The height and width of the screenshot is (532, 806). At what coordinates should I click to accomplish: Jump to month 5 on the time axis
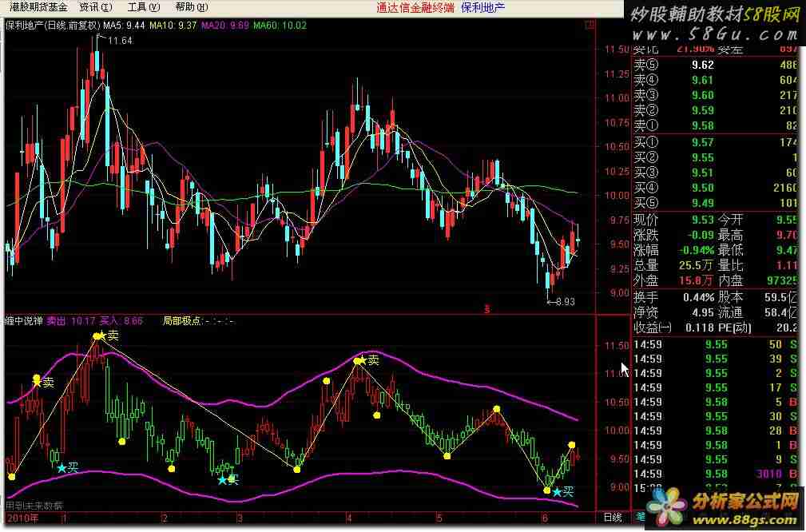[x=439, y=517]
